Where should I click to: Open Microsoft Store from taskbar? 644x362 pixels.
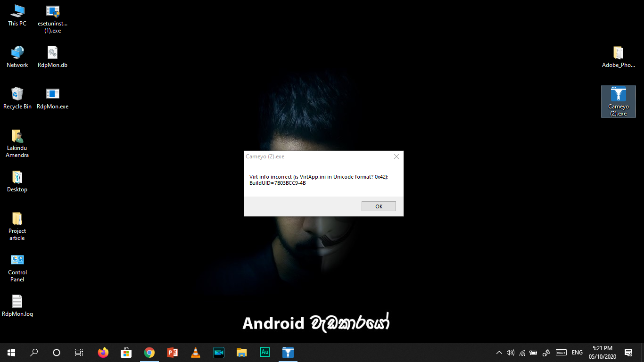(126, 353)
